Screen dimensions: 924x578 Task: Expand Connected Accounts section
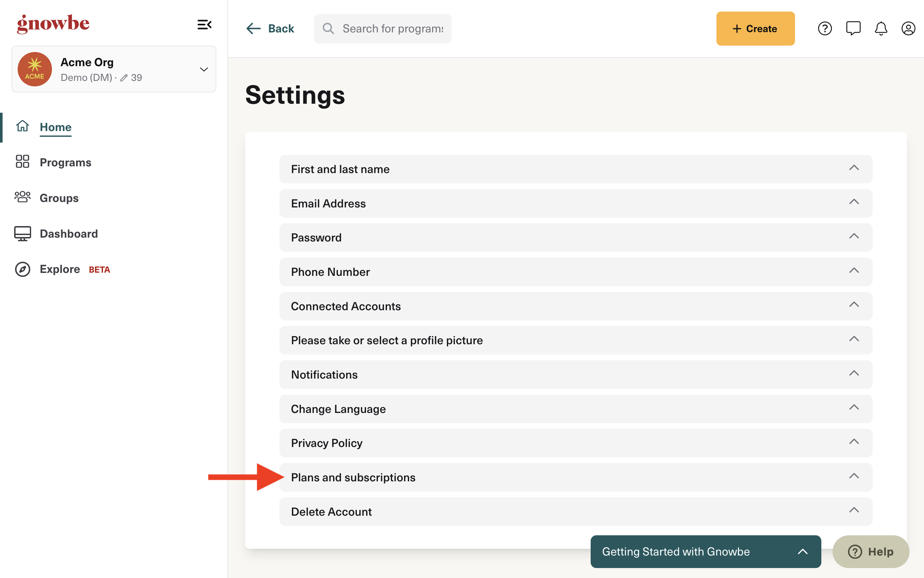pyautogui.click(x=576, y=306)
